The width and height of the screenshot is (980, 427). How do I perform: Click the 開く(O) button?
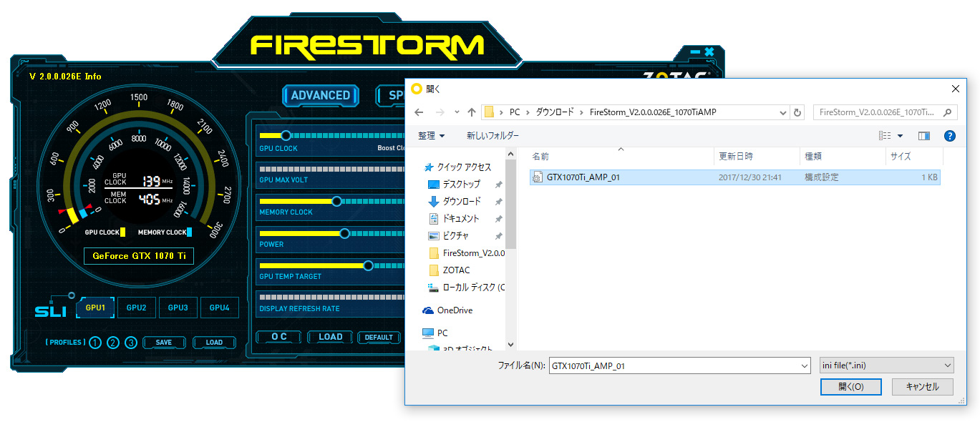(850, 387)
